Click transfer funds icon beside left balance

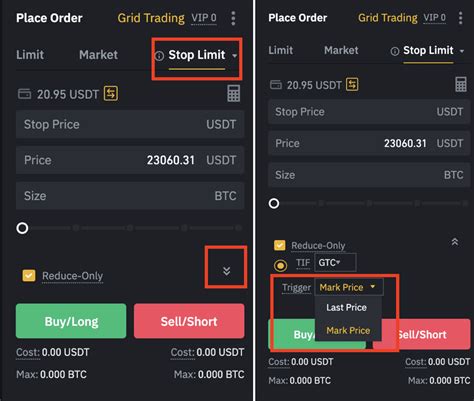click(x=111, y=93)
